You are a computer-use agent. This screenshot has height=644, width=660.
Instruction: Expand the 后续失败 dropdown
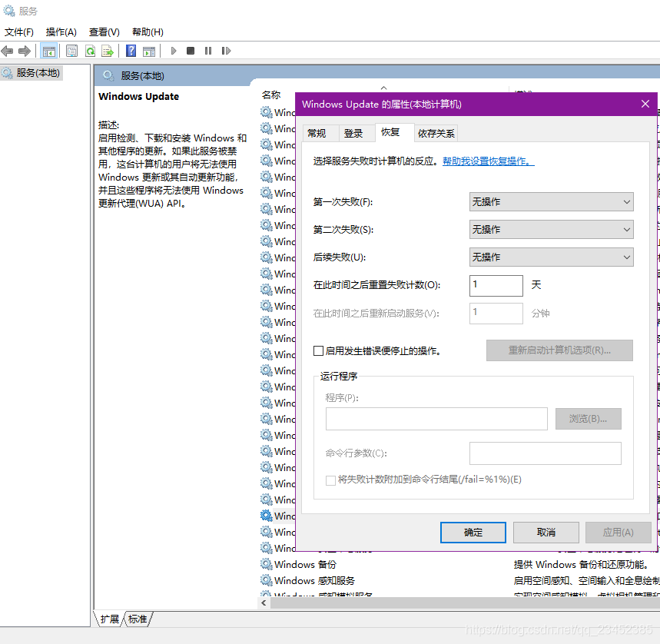[552, 257]
